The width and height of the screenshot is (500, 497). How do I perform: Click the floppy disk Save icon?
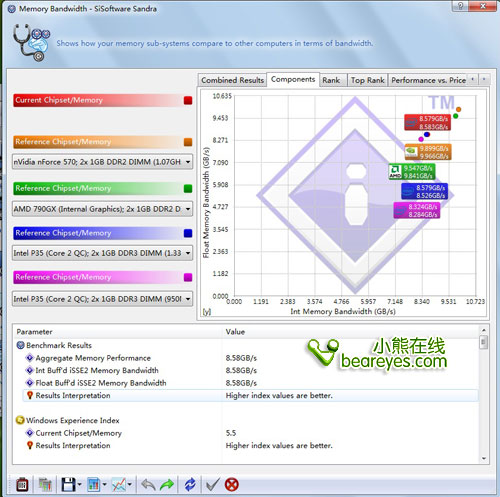coord(68,484)
